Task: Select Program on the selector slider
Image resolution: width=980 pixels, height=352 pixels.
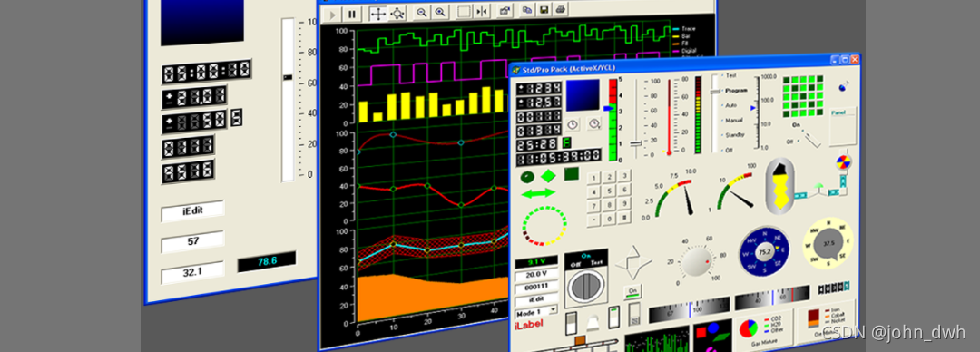Action: point(736,90)
